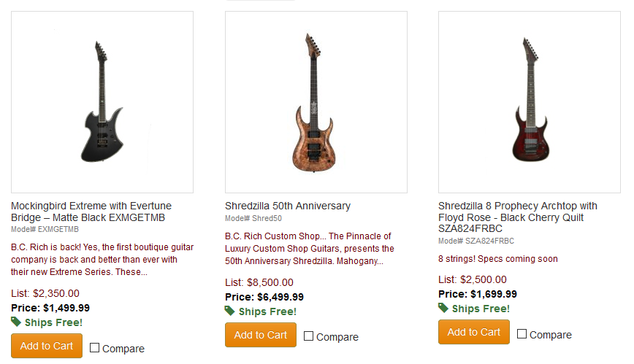Click the Mockingbird Extreme guitar image
This screenshot has width=634, height=364.
(102, 102)
